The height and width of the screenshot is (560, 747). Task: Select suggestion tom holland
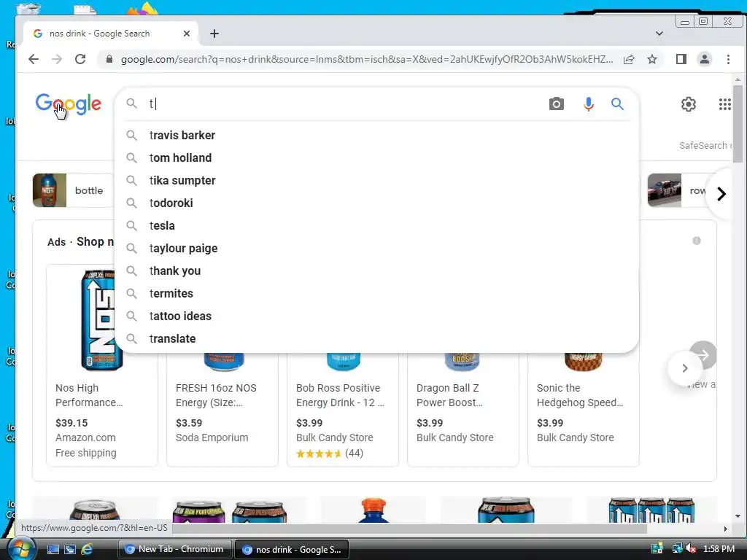pos(376,157)
